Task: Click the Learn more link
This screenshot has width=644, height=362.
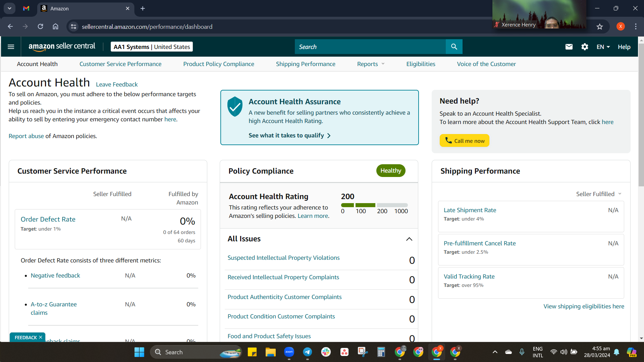Action: [313, 216]
